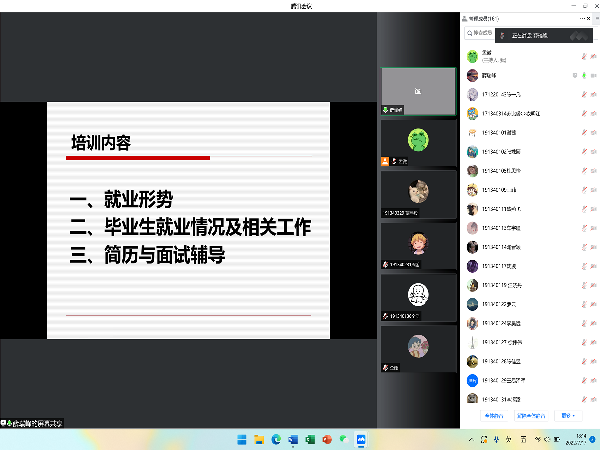600x450 pixels.
Task: Open File Explorer from the taskbar
Action: [x=258, y=439]
